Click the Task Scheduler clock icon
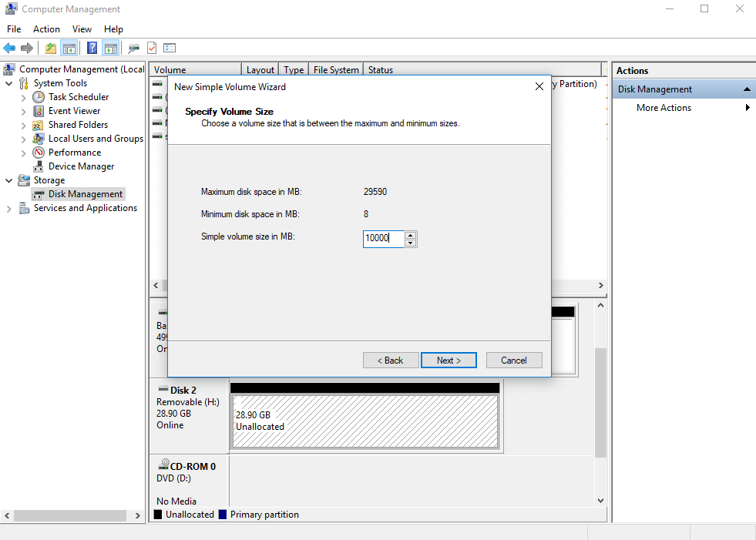Image resolution: width=756 pixels, height=540 pixels. (x=39, y=97)
